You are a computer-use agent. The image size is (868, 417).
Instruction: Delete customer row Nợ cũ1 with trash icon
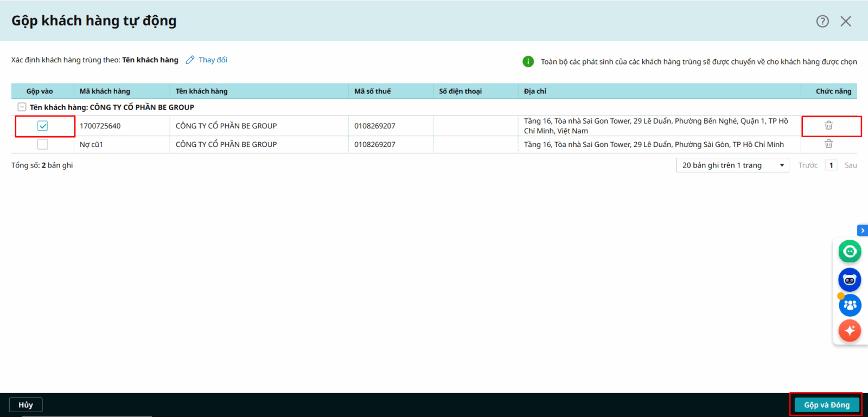(x=828, y=144)
